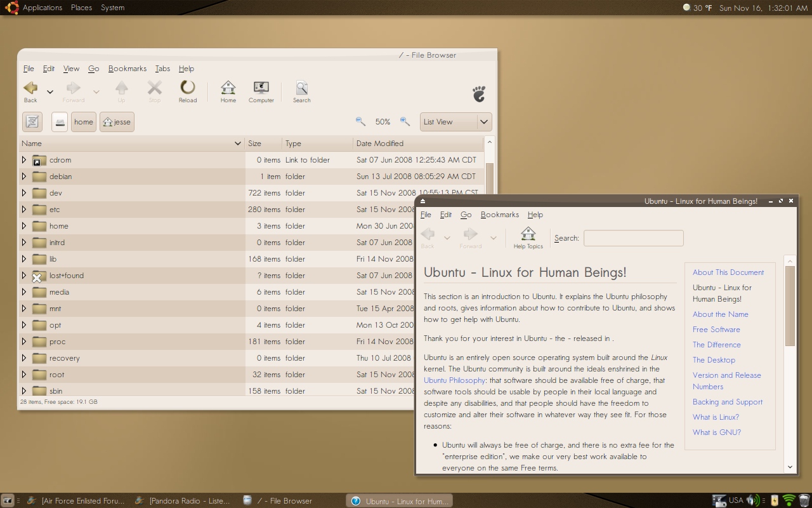
Task: Expand the dev folder row
Action: click(x=24, y=193)
